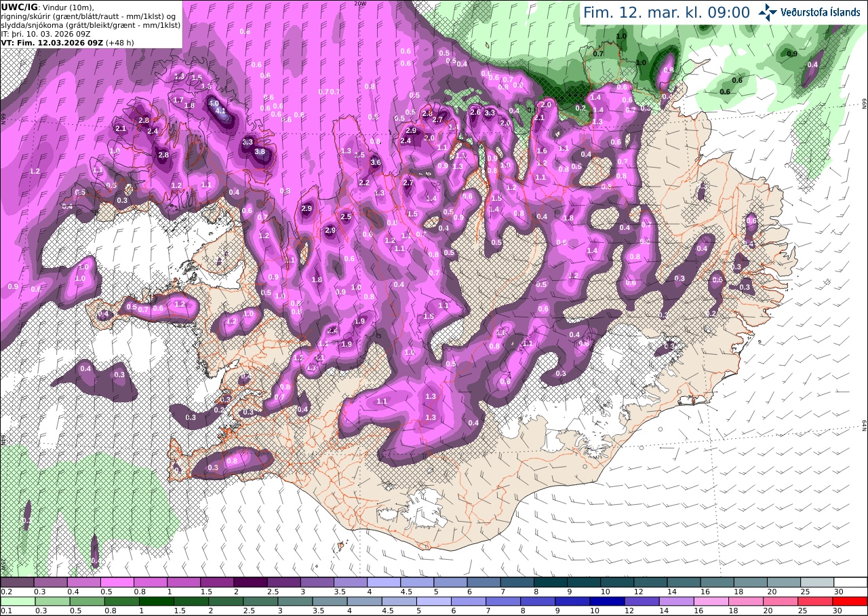Pick the 1.5 swatch in the top purple legend row

click(x=217, y=582)
